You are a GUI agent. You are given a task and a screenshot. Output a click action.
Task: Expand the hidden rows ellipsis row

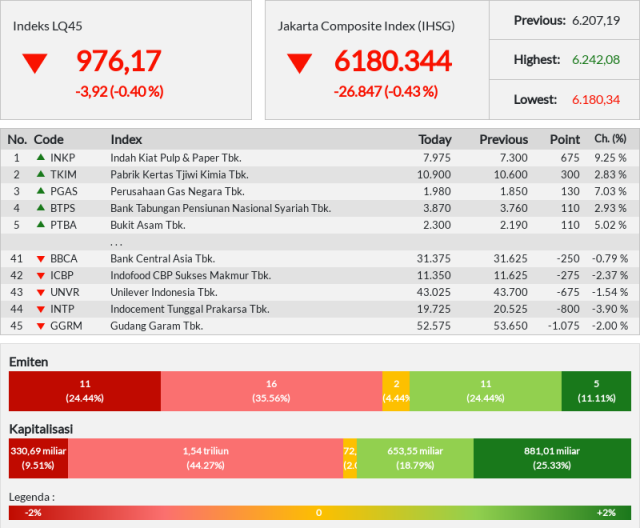(x=320, y=242)
